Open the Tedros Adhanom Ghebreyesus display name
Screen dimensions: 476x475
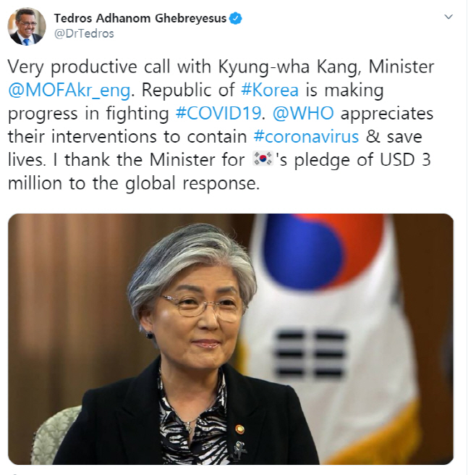pyautogui.click(x=140, y=18)
